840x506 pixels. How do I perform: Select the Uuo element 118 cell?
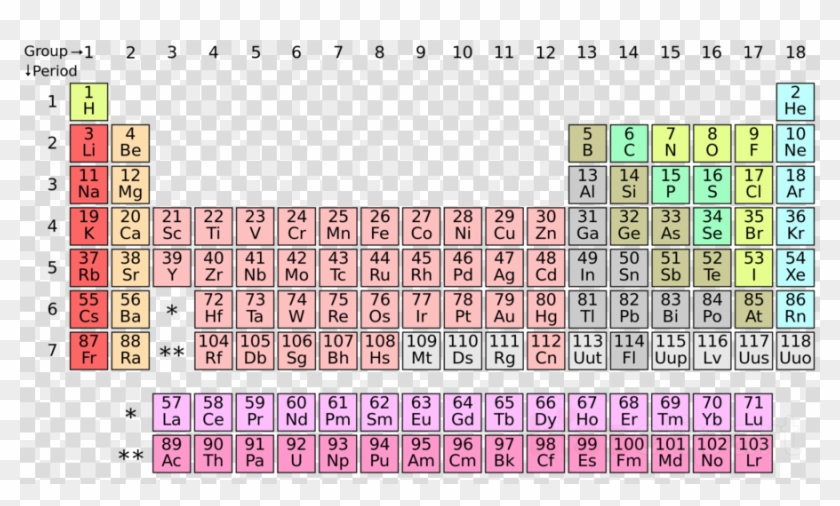pos(795,351)
